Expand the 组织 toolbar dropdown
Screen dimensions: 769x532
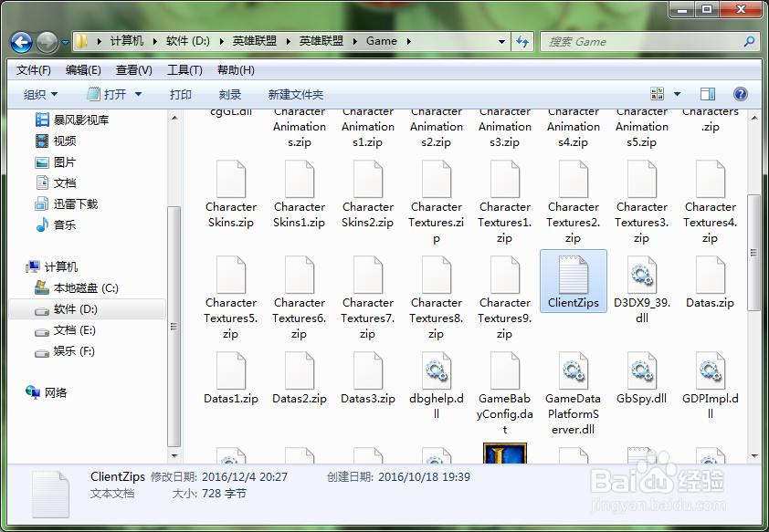pyautogui.click(x=41, y=94)
